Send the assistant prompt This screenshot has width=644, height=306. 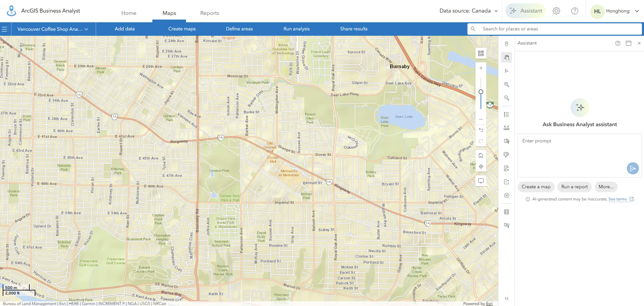point(633,168)
